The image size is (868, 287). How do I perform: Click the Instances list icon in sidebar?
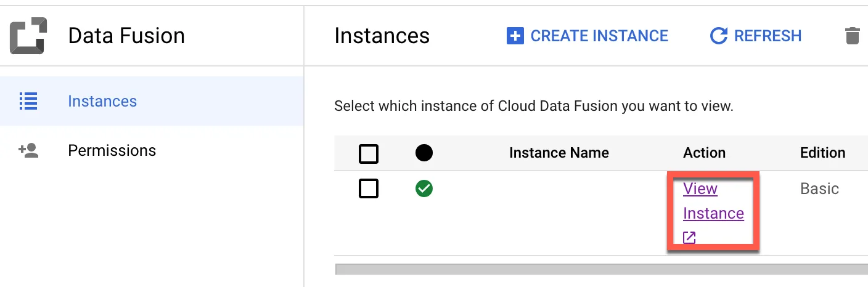pyautogui.click(x=28, y=101)
